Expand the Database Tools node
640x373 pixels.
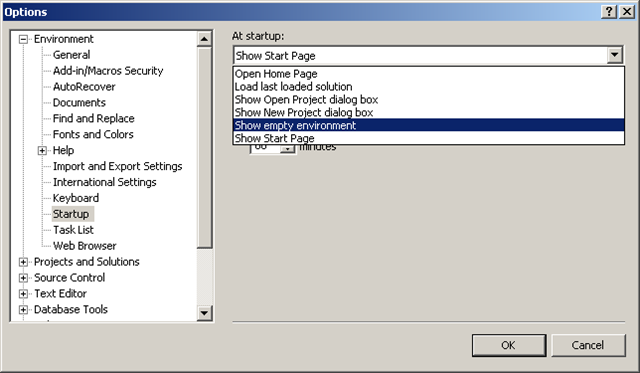24,310
